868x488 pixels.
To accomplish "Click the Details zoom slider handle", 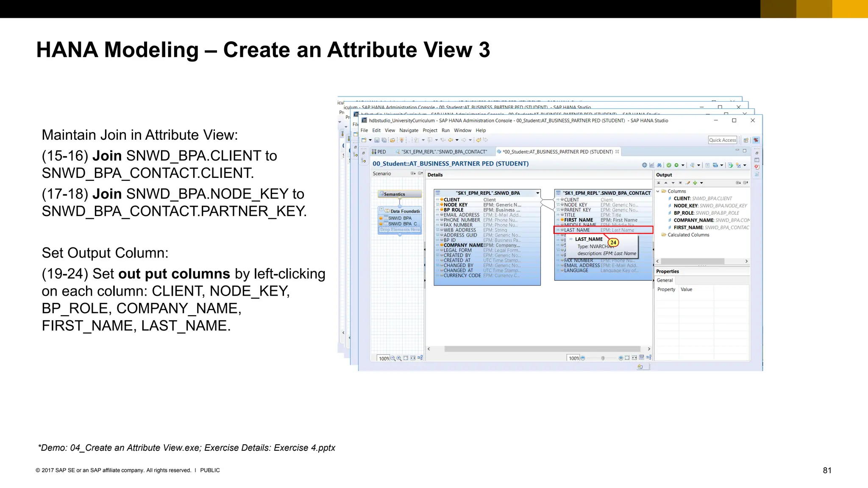I will (603, 358).
